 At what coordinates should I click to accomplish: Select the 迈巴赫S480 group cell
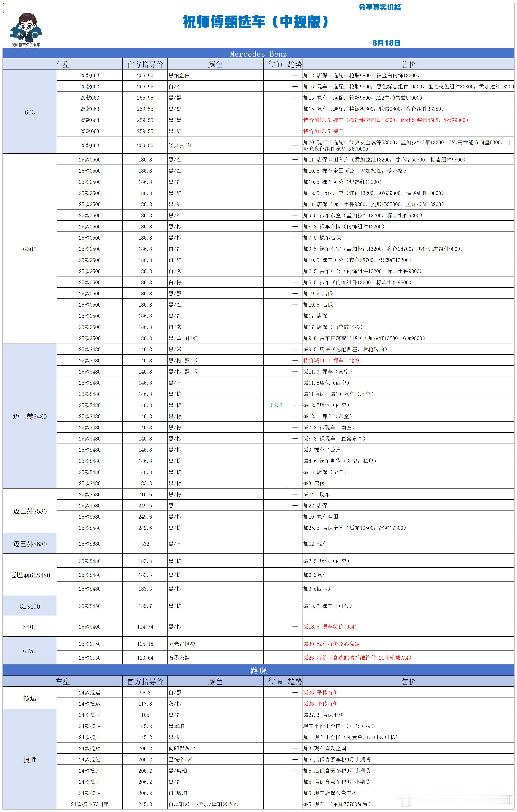tap(30, 416)
